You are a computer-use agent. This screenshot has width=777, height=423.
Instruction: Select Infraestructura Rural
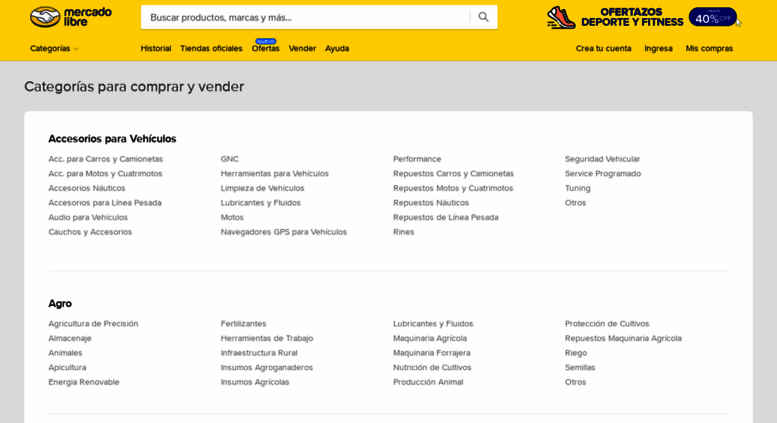(259, 353)
